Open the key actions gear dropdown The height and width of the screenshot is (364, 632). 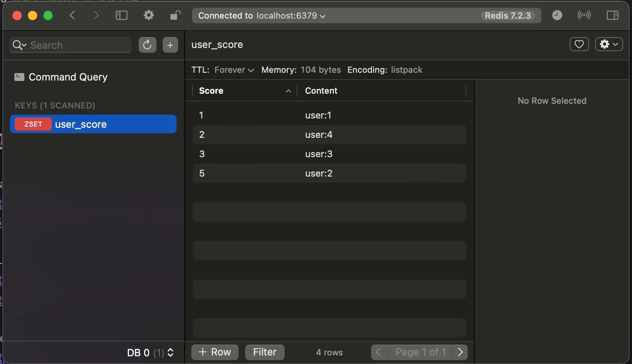tap(609, 44)
